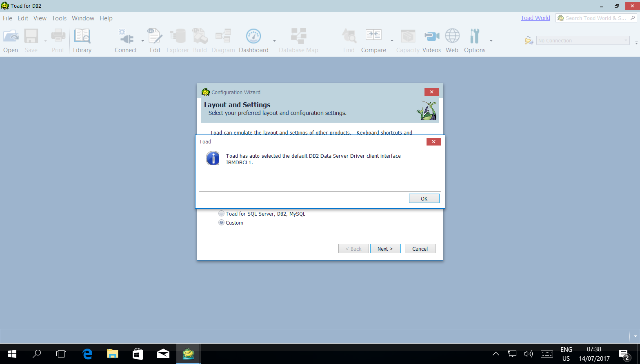Open the Mail app on the taskbar
The height and width of the screenshot is (364, 640).
[163, 353]
